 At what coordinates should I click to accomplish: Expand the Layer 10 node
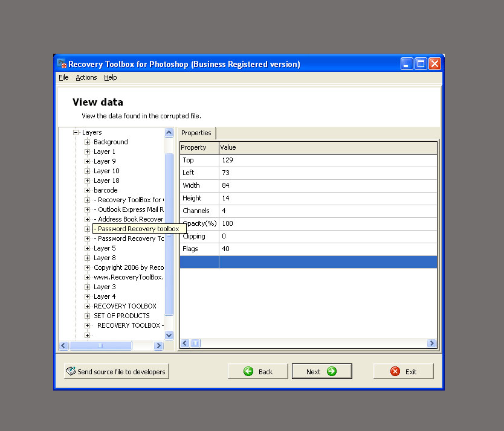[x=87, y=171]
